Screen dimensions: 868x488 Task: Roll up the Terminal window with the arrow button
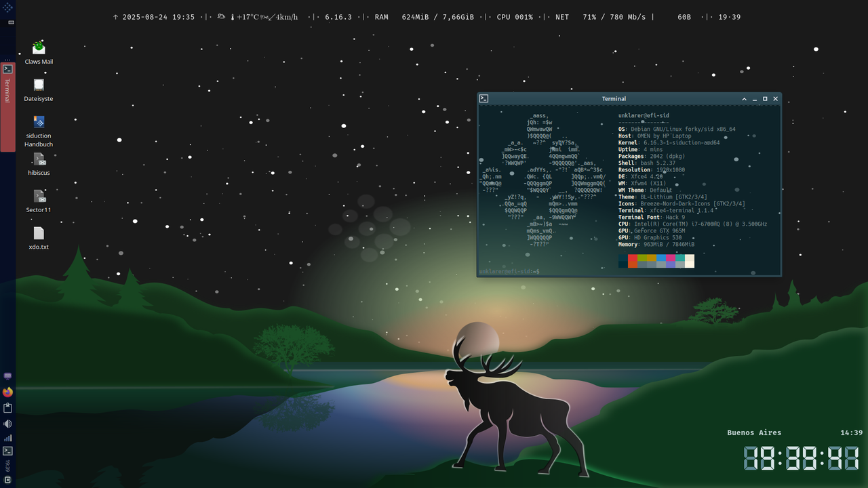tap(744, 99)
